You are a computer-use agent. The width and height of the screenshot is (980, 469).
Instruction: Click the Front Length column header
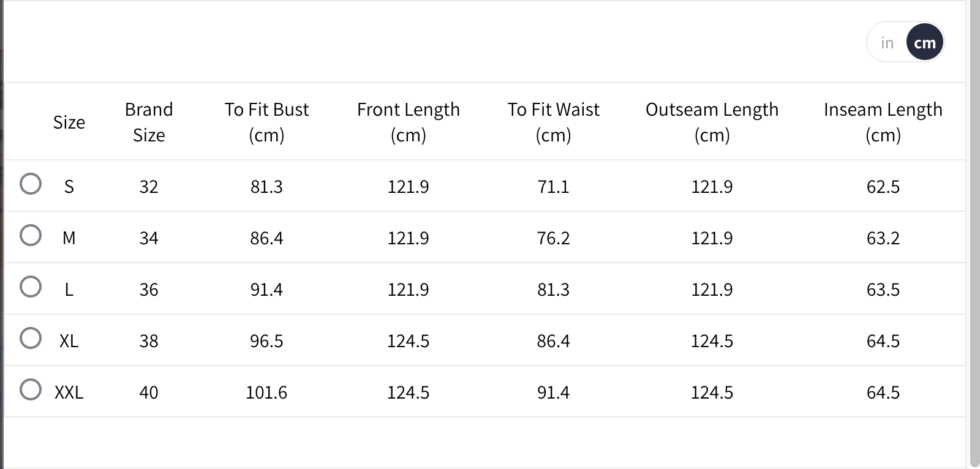(x=408, y=122)
